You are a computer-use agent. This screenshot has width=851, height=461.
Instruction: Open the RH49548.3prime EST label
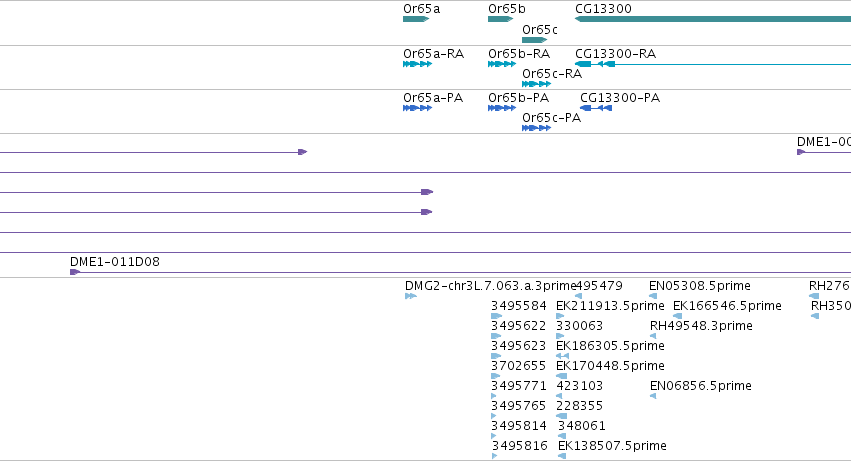[701, 326]
